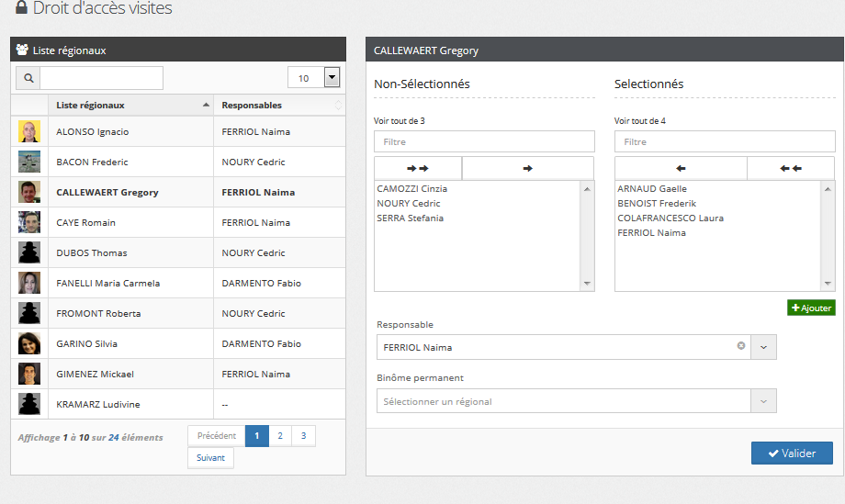This screenshot has width=845, height=504.
Task: Move single item to selected list
Action: (x=527, y=168)
